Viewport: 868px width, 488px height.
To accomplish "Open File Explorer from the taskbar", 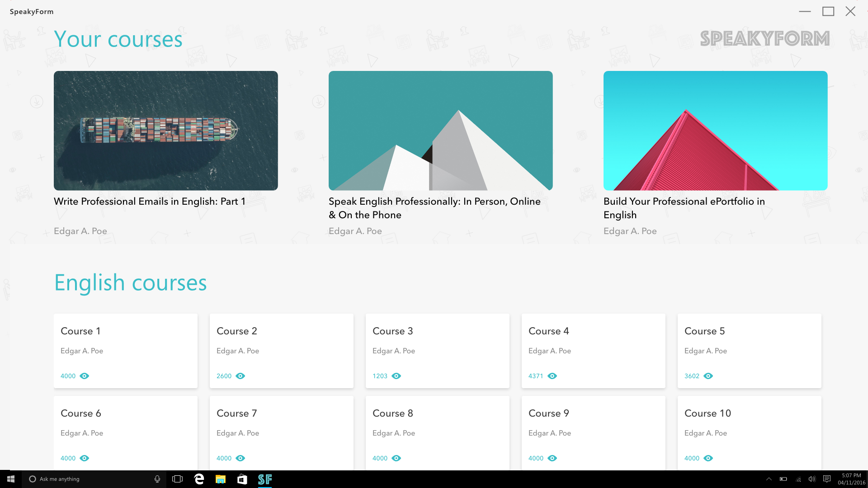I will (221, 479).
